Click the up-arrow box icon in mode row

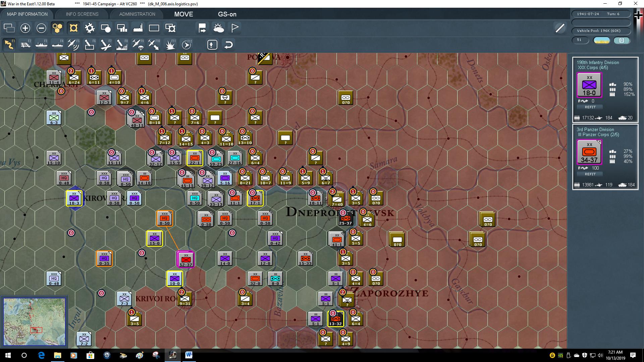tap(212, 45)
